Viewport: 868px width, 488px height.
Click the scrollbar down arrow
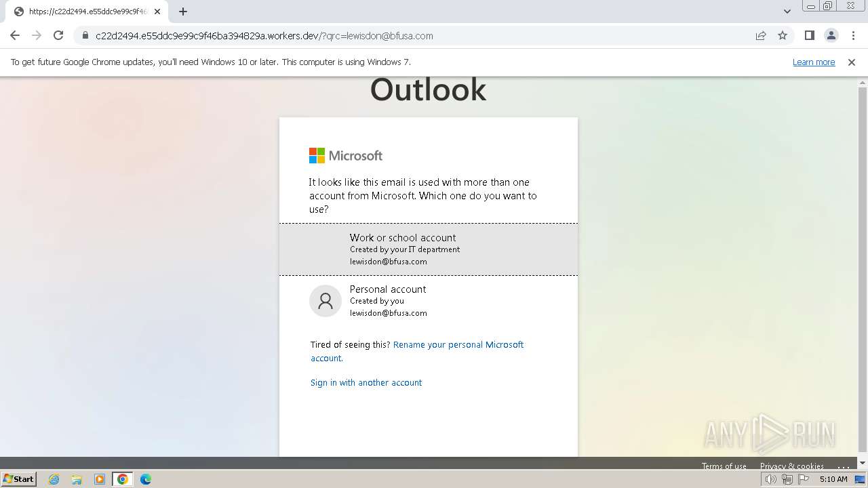pos(863,464)
